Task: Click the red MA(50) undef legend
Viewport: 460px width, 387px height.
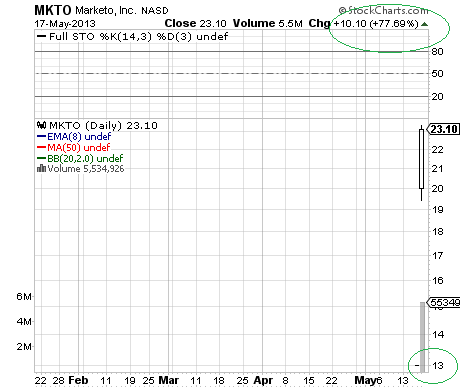Action: [73, 147]
